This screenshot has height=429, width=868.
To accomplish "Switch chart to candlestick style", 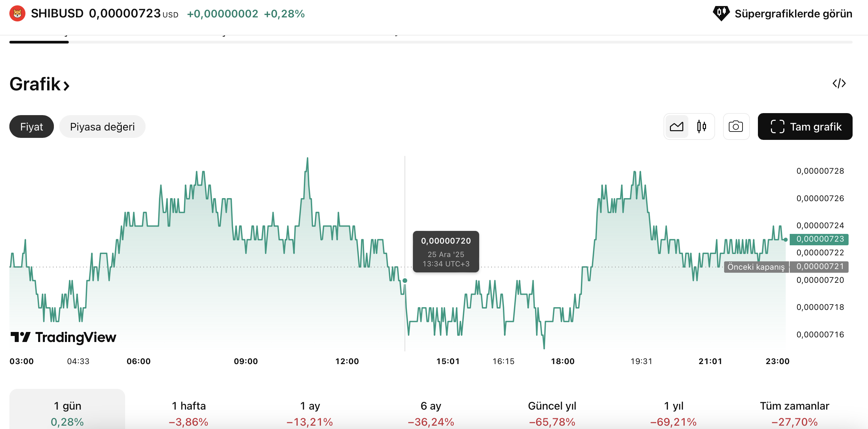I will (x=701, y=127).
